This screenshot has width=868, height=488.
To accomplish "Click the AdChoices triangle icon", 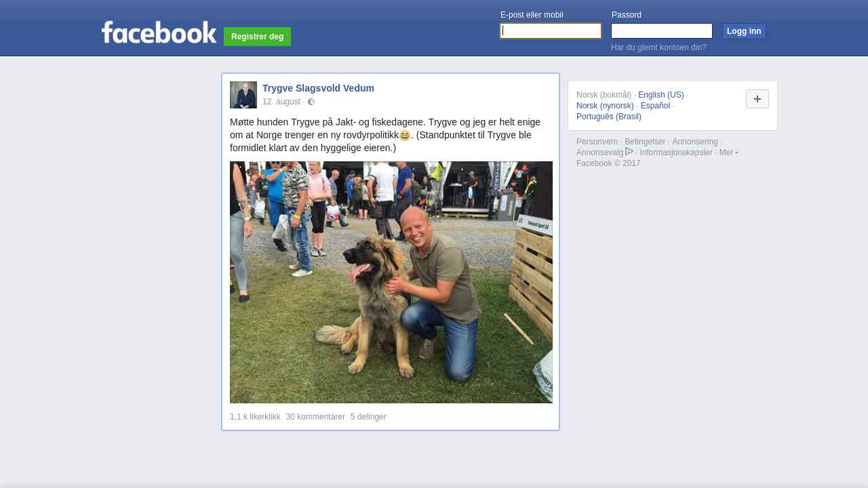I will pyautogui.click(x=629, y=152).
